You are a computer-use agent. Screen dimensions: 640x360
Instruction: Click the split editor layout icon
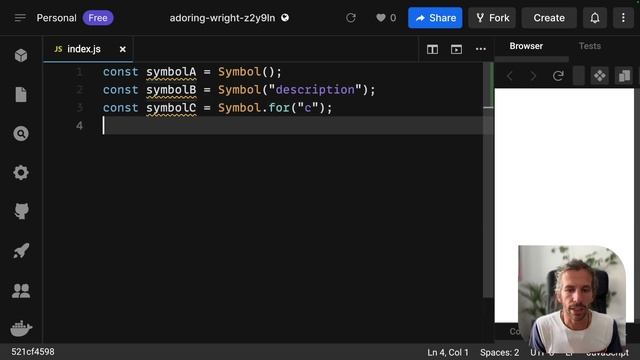432,49
